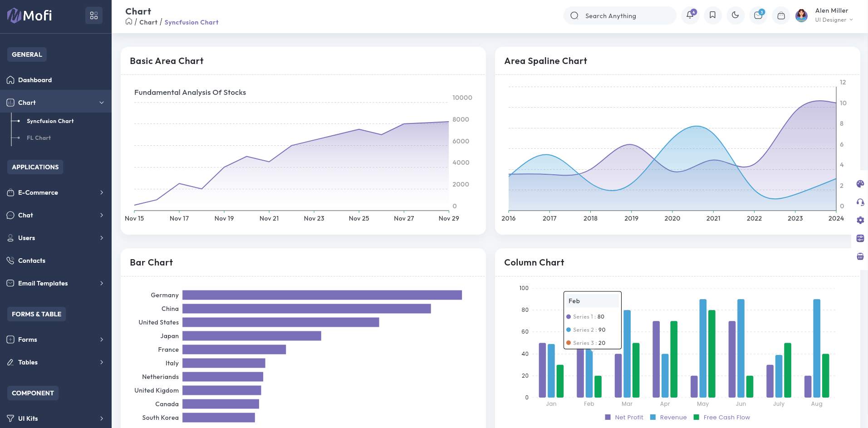Image resolution: width=868 pixels, height=428 pixels.
Task: Click the bookmark icon in header
Action: coord(712,15)
